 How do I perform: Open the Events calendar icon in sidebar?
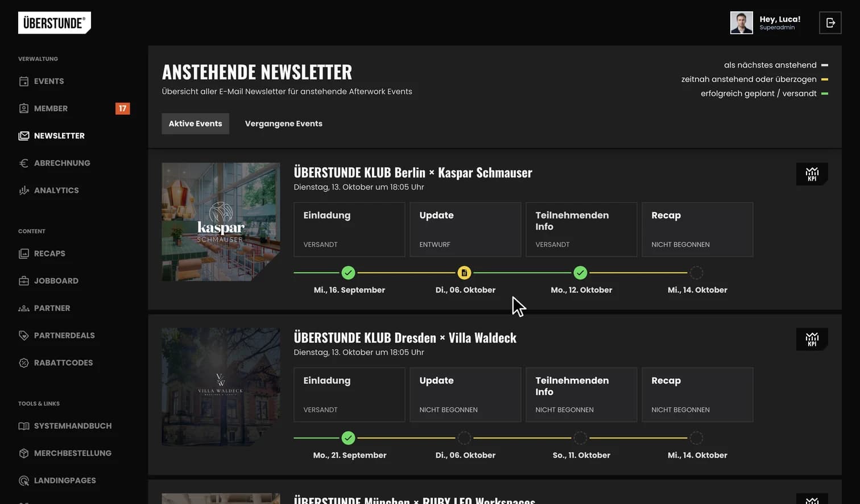coord(24,81)
